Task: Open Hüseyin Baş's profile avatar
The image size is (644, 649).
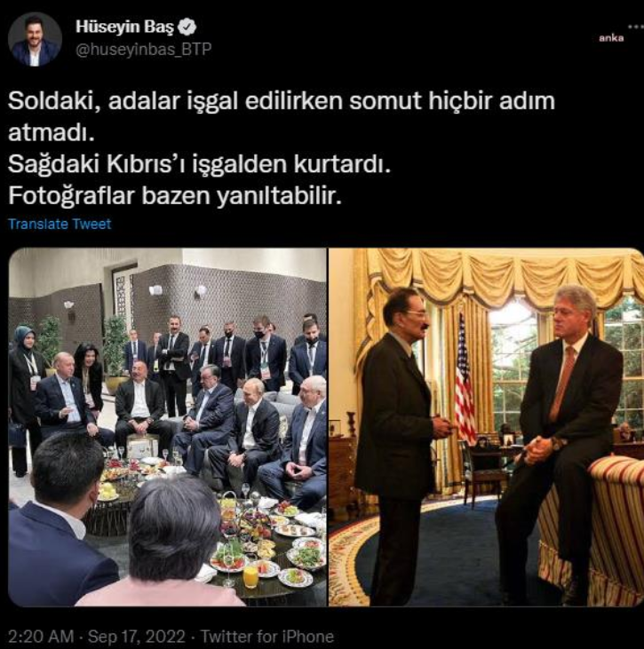Action: tap(35, 39)
